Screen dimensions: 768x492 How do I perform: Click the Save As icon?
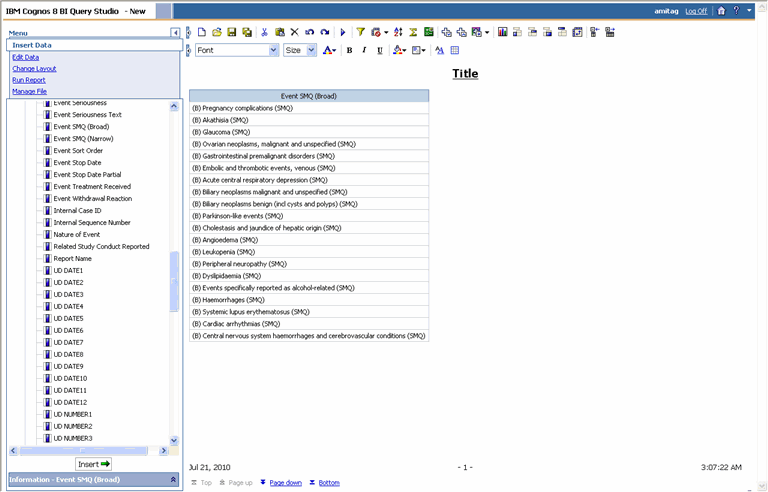(x=247, y=32)
